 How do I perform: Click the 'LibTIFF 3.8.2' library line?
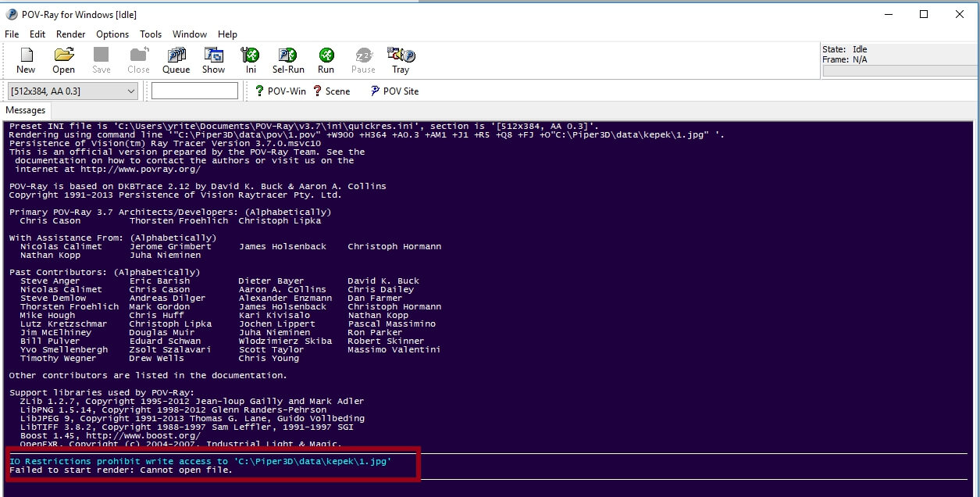[187, 427]
